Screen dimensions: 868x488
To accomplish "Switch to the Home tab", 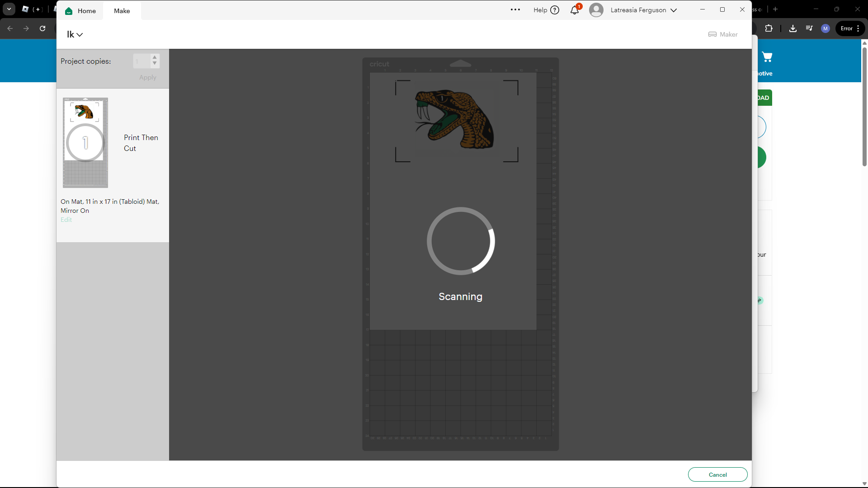I will coord(86,11).
